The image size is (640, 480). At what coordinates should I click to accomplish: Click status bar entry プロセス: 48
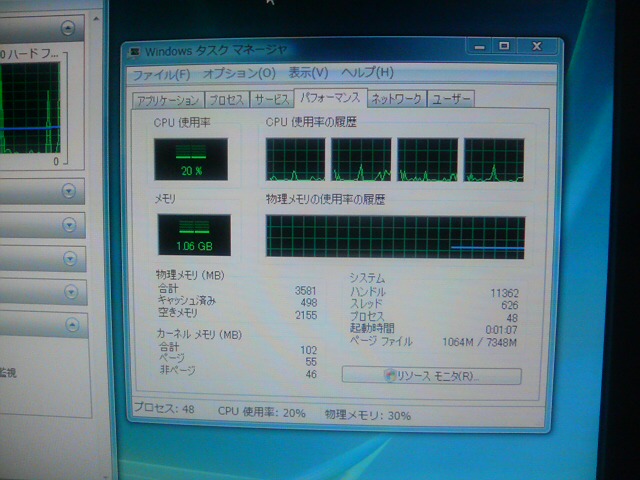click(164, 408)
